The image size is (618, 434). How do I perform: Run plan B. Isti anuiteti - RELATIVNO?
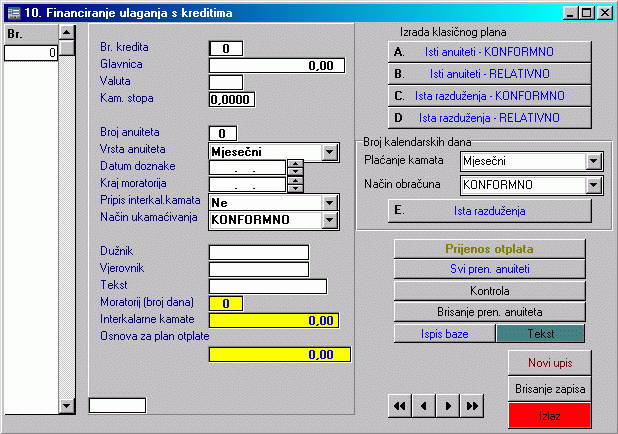(x=490, y=74)
